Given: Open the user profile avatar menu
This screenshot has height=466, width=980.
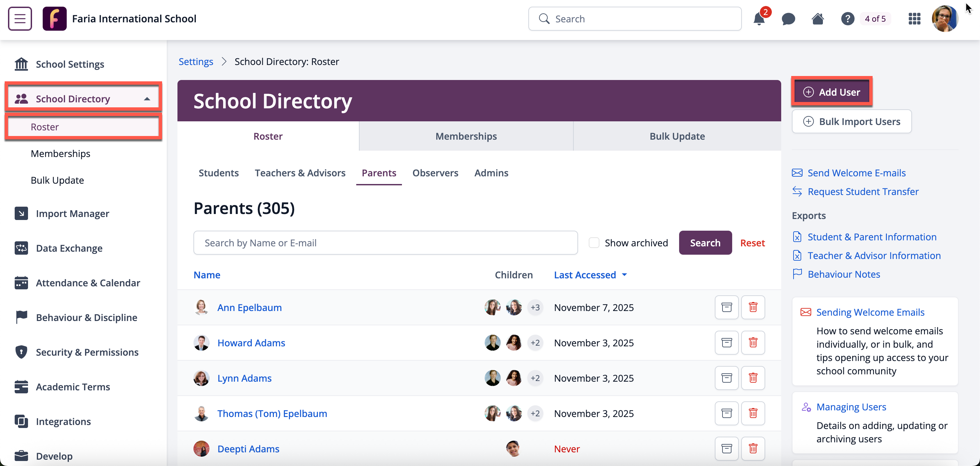Looking at the screenshot, I should coord(945,19).
